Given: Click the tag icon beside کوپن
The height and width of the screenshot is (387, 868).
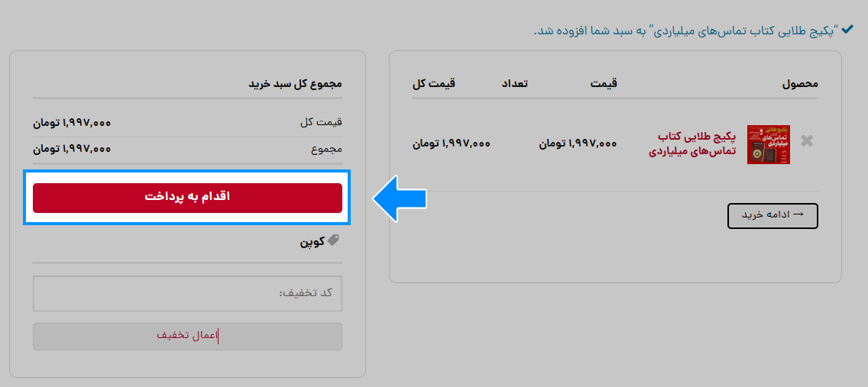Looking at the screenshot, I should click(x=333, y=240).
